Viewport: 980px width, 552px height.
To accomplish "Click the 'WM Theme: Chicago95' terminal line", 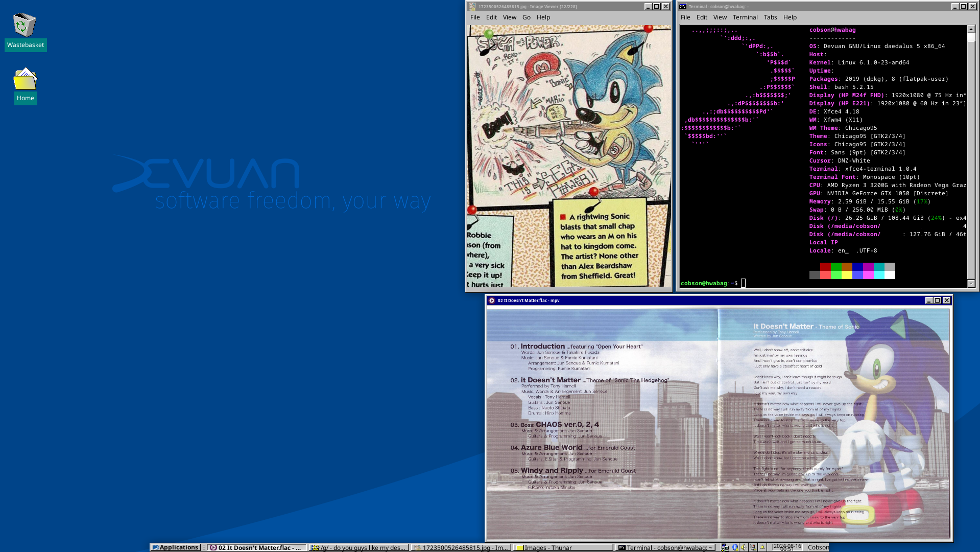I will [843, 128].
